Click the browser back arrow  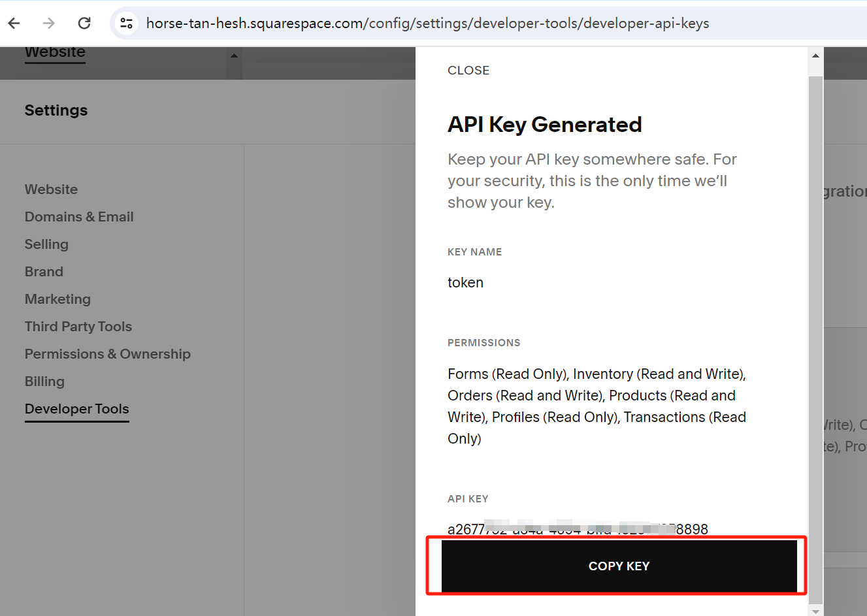14,23
